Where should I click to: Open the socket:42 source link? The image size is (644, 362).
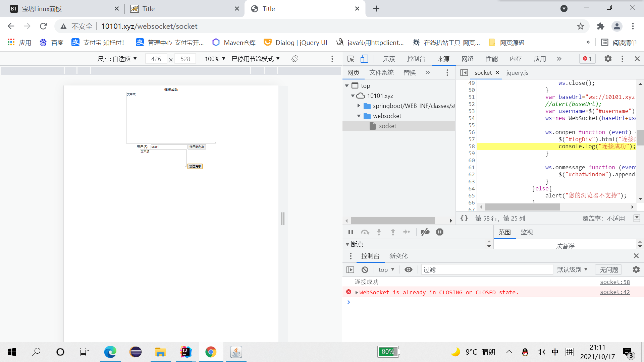click(615, 292)
